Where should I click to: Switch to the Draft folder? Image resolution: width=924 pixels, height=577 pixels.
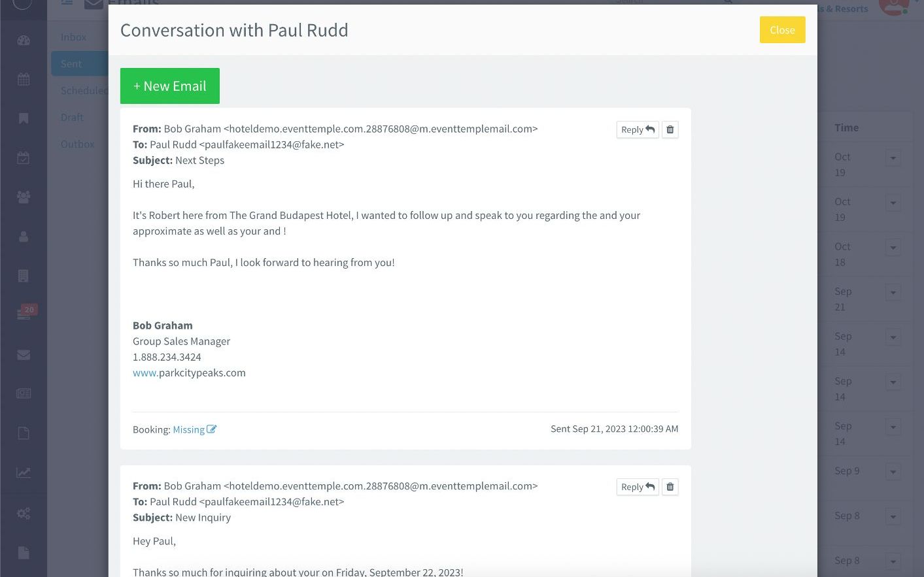(x=72, y=118)
